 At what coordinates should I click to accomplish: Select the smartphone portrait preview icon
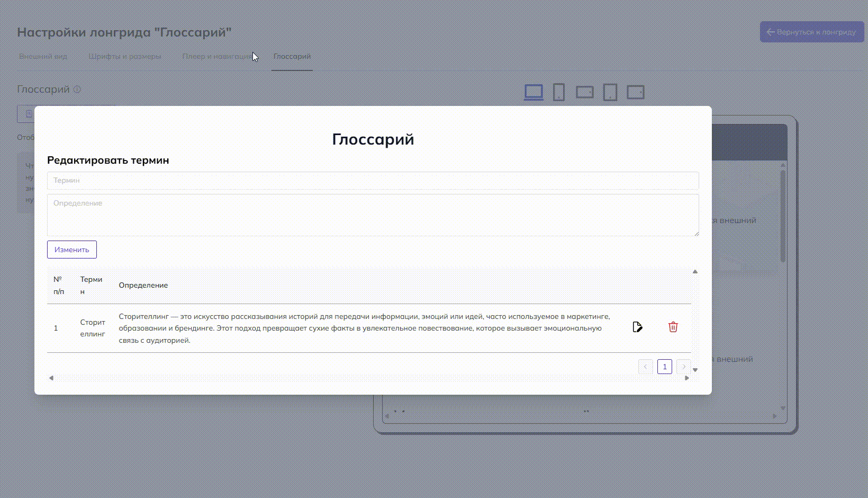[558, 92]
